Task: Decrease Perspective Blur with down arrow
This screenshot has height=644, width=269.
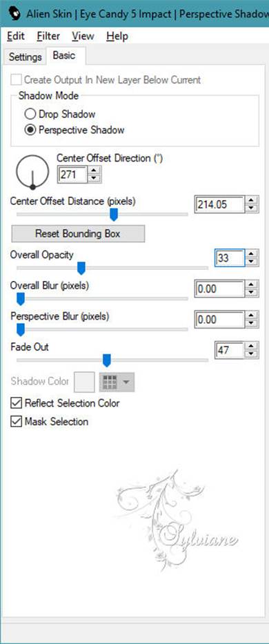Action: pyautogui.click(x=251, y=324)
